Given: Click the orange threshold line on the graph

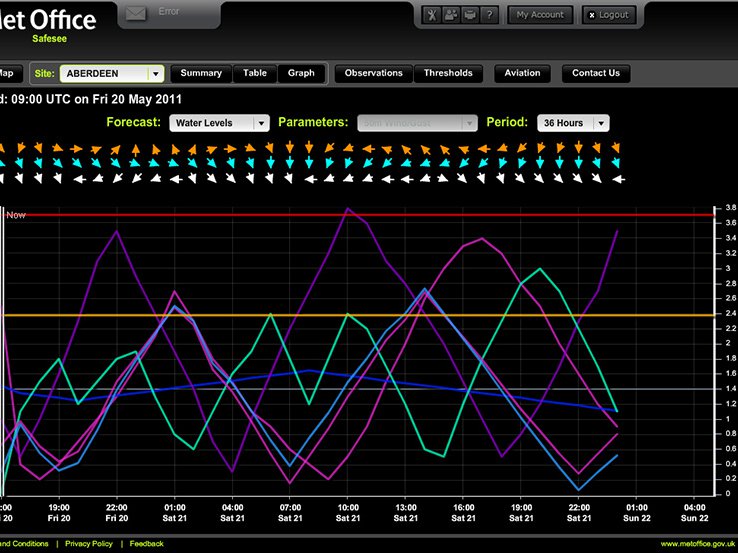Looking at the screenshot, I should pyautogui.click(x=358, y=315).
